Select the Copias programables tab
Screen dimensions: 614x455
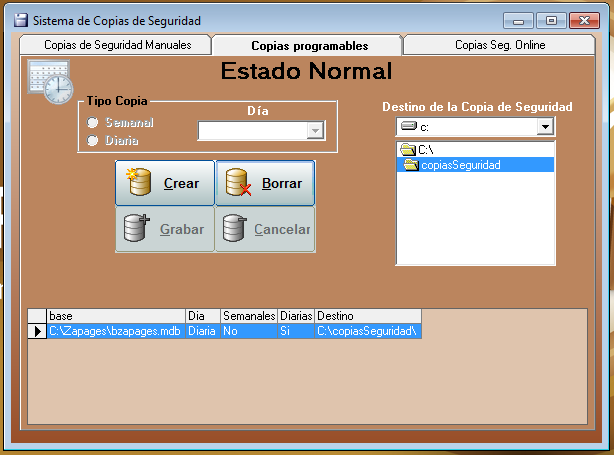[x=309, y=45]
